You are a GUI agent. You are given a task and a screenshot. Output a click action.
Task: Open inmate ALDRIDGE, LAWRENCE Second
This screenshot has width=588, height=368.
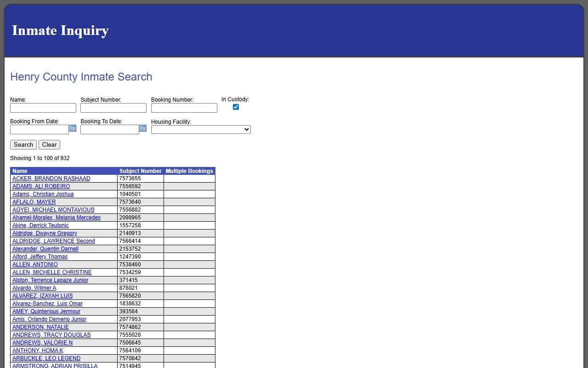click(54, 241)
